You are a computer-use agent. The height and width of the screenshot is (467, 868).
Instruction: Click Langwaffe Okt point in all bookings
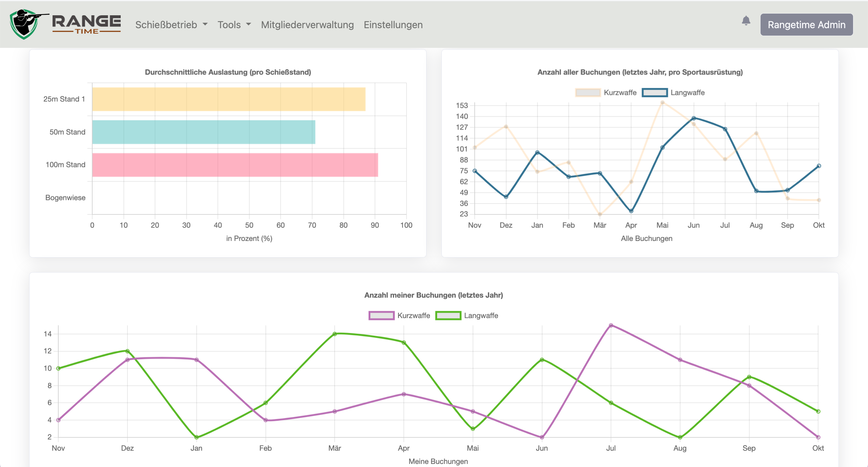pos(819,166)
